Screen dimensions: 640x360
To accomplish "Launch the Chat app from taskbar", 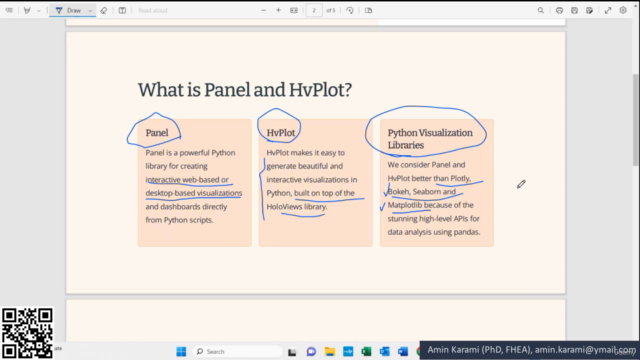I will coord(311,351).
